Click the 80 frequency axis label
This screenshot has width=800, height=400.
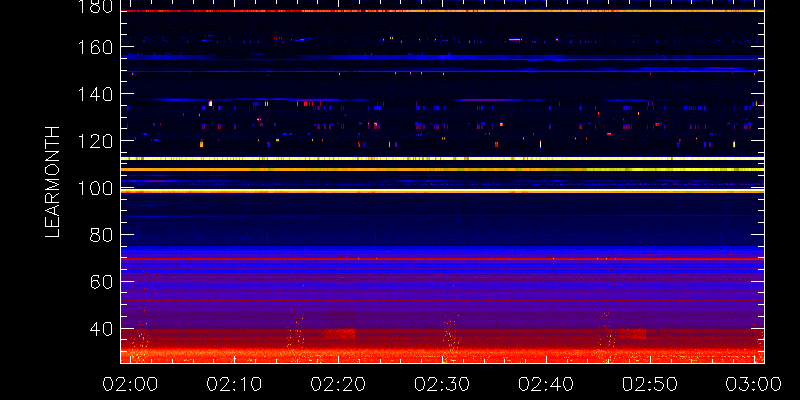pos(102,236)
